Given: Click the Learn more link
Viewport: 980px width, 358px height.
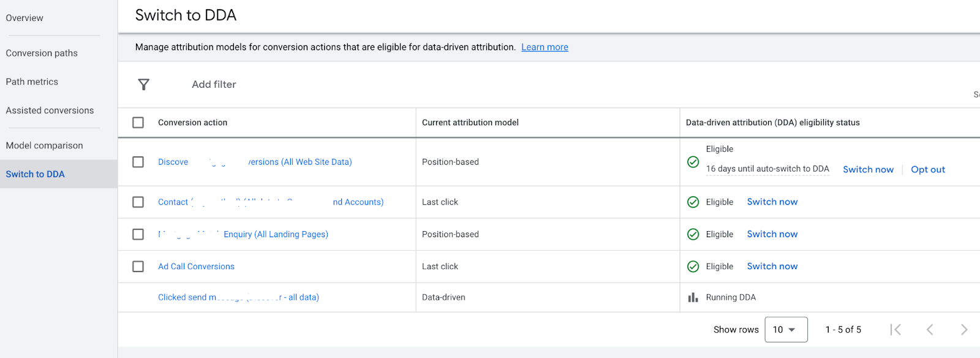Looking at the screenshot, I should pyautogui.click(x=545, y=47).
